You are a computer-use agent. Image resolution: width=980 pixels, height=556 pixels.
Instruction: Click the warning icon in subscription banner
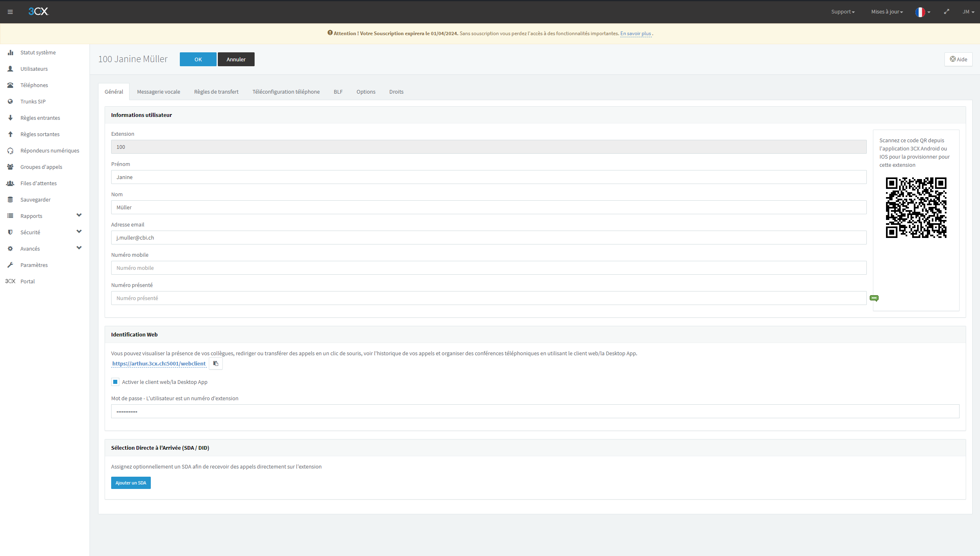330,33
